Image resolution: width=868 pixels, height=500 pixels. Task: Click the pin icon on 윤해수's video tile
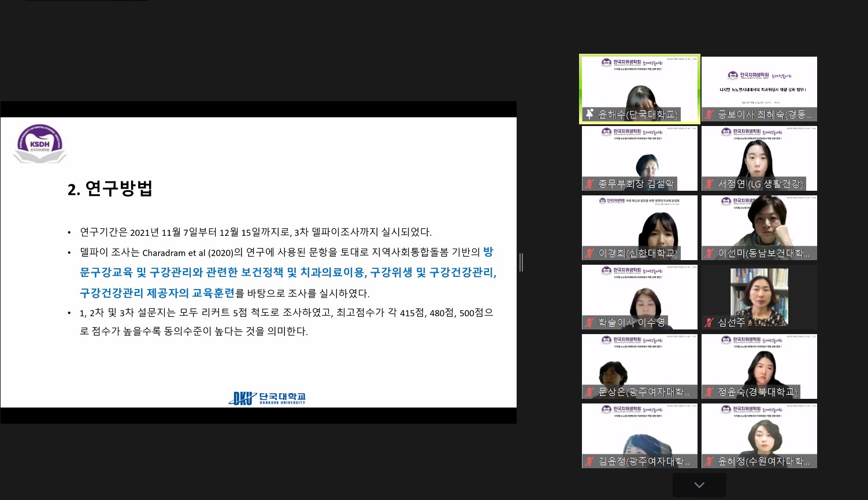click(x=589, y=114)
